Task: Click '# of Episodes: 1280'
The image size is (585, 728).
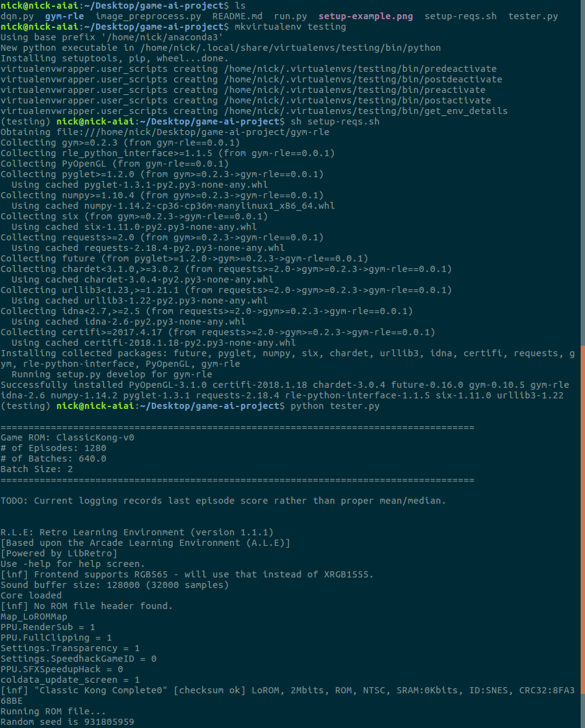Action: tap(53, 448)
